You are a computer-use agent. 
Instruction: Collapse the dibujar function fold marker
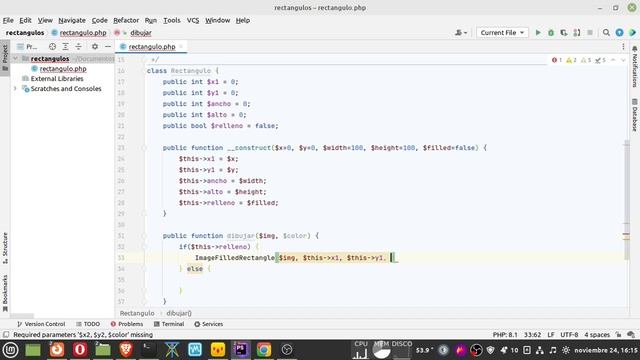point(144,236)
